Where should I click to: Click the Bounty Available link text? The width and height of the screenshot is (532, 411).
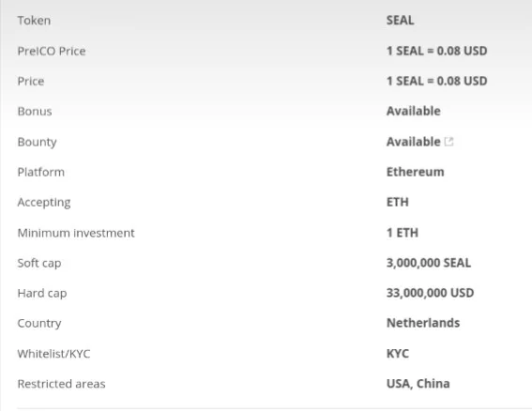coord(413,142)
